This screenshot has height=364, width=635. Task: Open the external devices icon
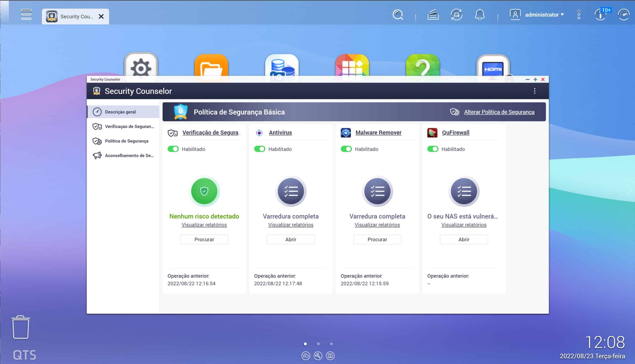pos(456,15)
